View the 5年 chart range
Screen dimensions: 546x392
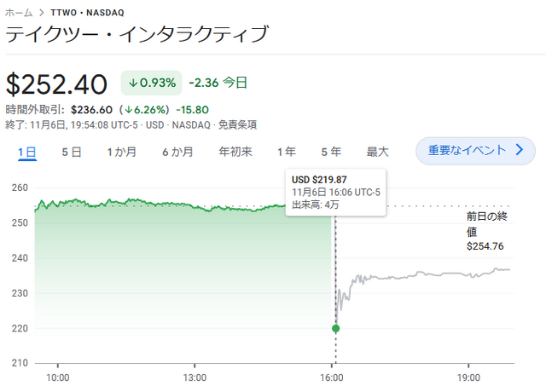(x=331, y=152)
